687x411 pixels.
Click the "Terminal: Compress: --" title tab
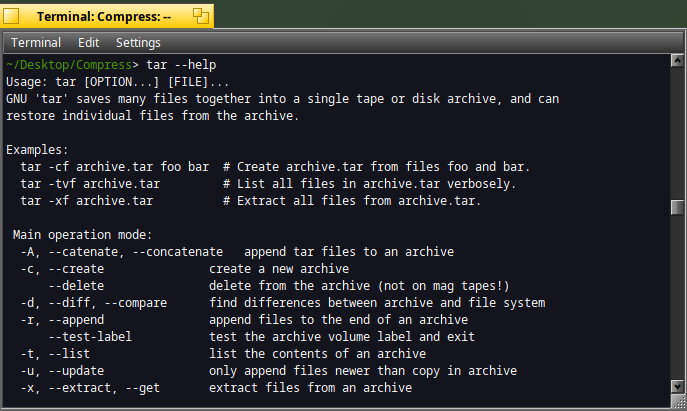click(x=104, y=17)
